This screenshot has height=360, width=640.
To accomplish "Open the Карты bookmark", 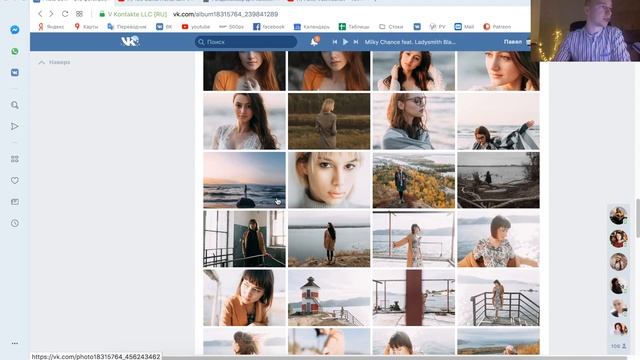I will (x=86, y=27).
